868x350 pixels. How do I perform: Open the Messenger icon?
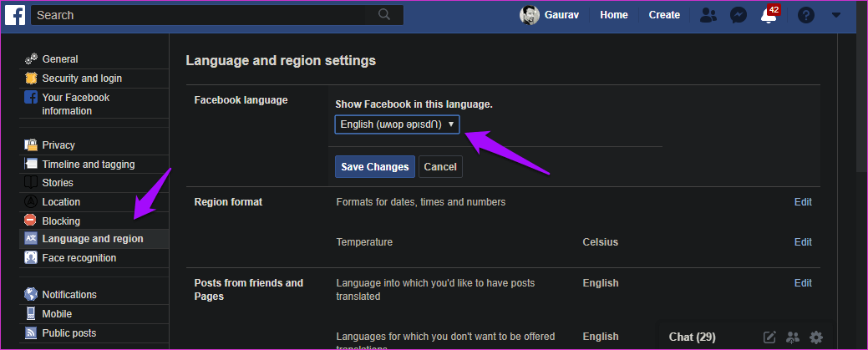click(739, 16)
